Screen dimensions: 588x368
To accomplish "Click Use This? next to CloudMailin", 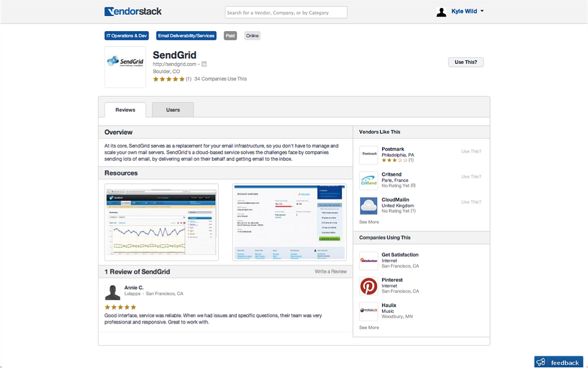I will click(471, 202).
